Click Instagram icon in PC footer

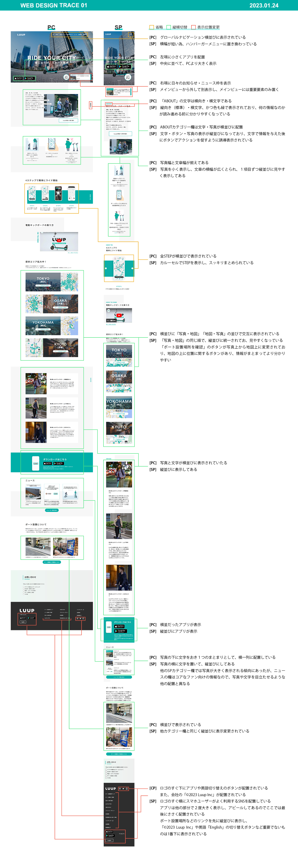(77, 619)
